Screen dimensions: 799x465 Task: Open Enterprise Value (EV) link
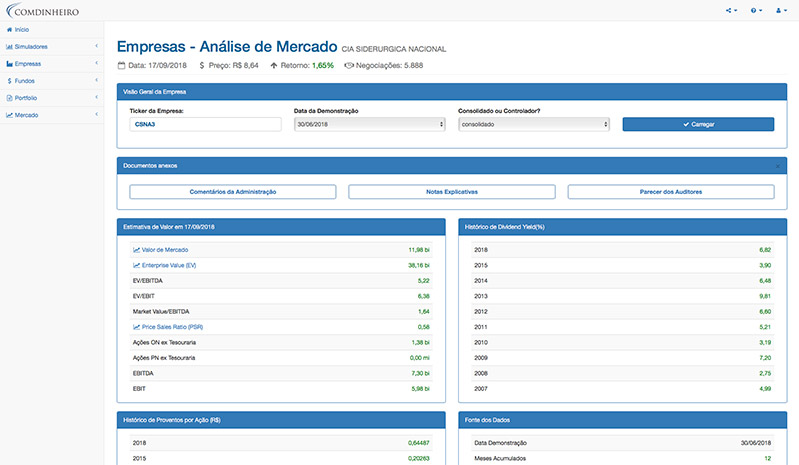point(169,265)
